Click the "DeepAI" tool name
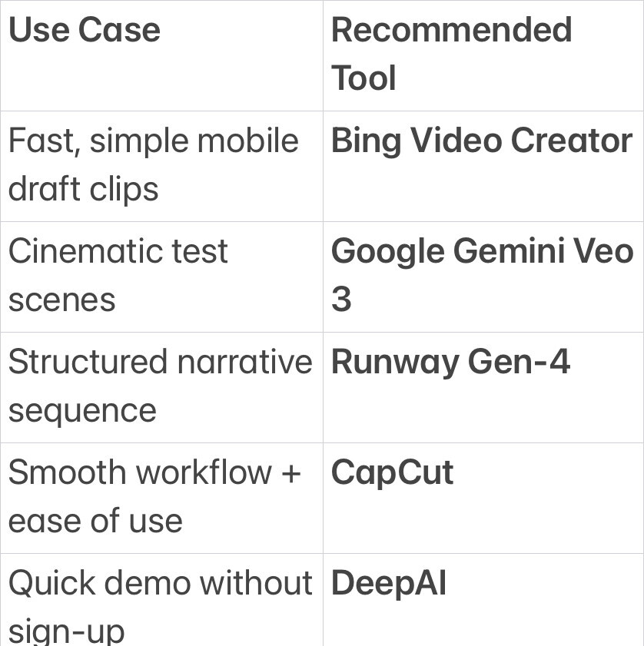644x646 pixels. tap(388, 583)
